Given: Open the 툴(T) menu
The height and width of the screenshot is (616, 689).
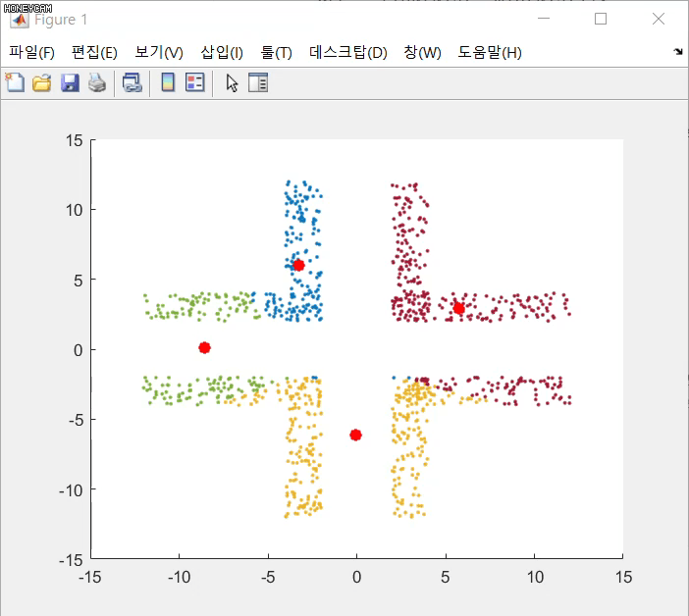Looking at the screenshot, I should coord(276,52).
